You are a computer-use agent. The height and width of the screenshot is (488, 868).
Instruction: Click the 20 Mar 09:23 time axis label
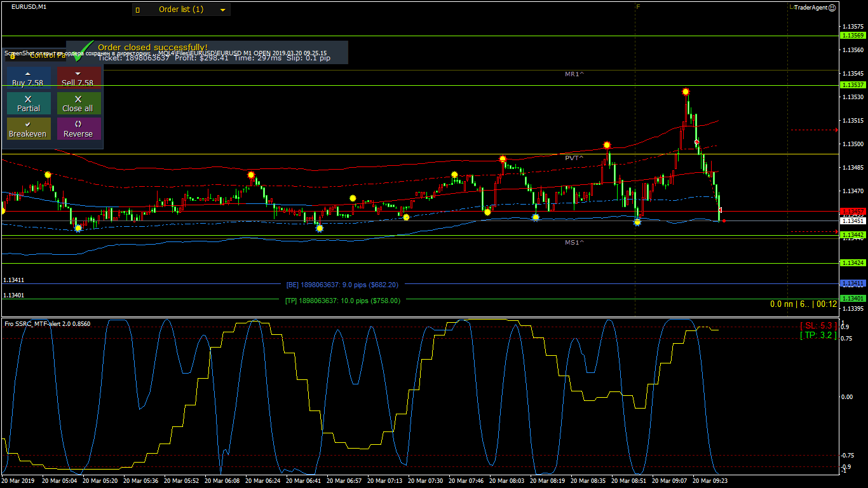point(710,481)
